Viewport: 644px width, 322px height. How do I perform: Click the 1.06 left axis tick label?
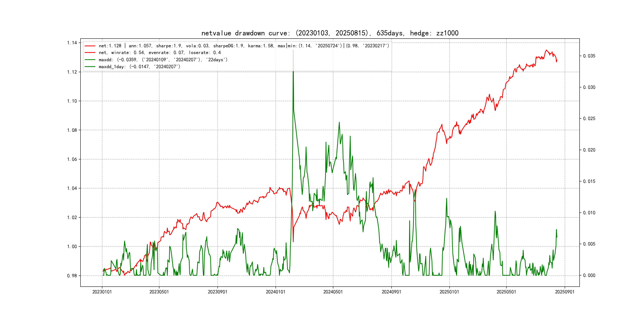72,159
